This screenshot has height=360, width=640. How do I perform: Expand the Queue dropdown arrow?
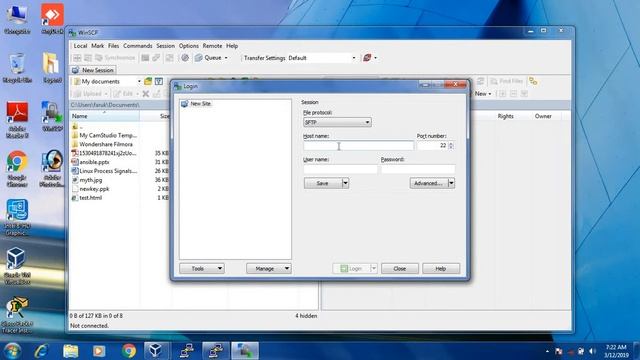226,58
